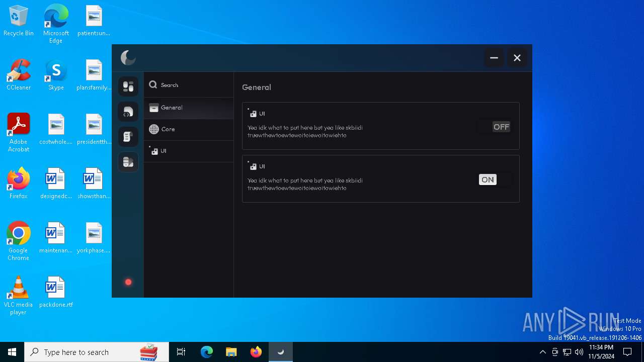Click the moon logo in the title bar
The height and width of the screenshot is (362, 644).
pos(128,58)
